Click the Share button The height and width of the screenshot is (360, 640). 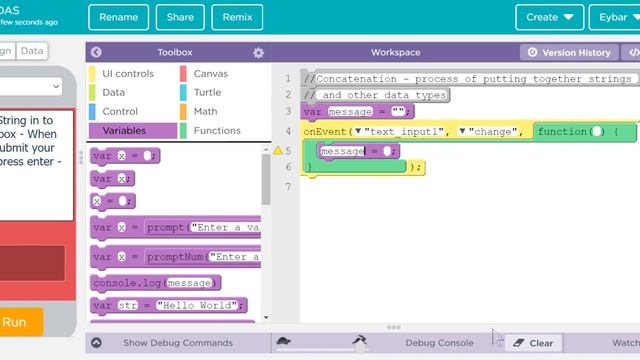(180, 17)
